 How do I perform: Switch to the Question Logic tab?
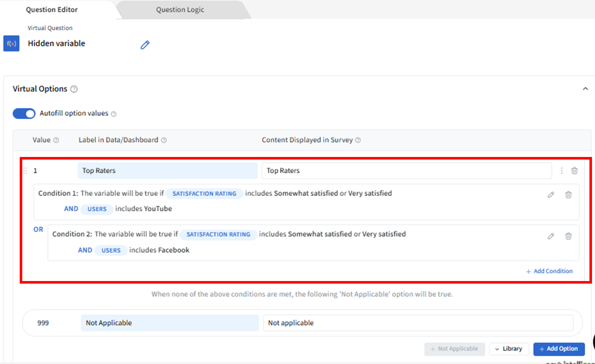point(180,9)
